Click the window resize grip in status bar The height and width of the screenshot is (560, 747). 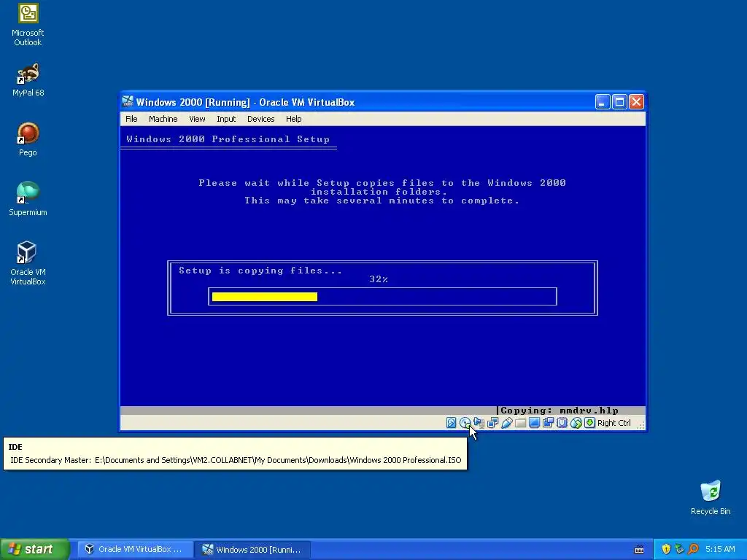click(640, 425)
